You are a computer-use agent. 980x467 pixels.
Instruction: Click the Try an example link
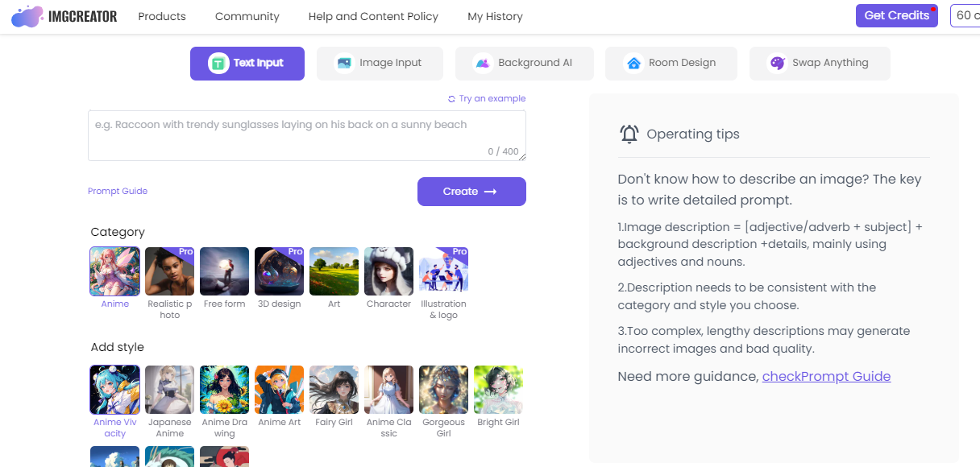pyautogui.click(x=492, y=99)
